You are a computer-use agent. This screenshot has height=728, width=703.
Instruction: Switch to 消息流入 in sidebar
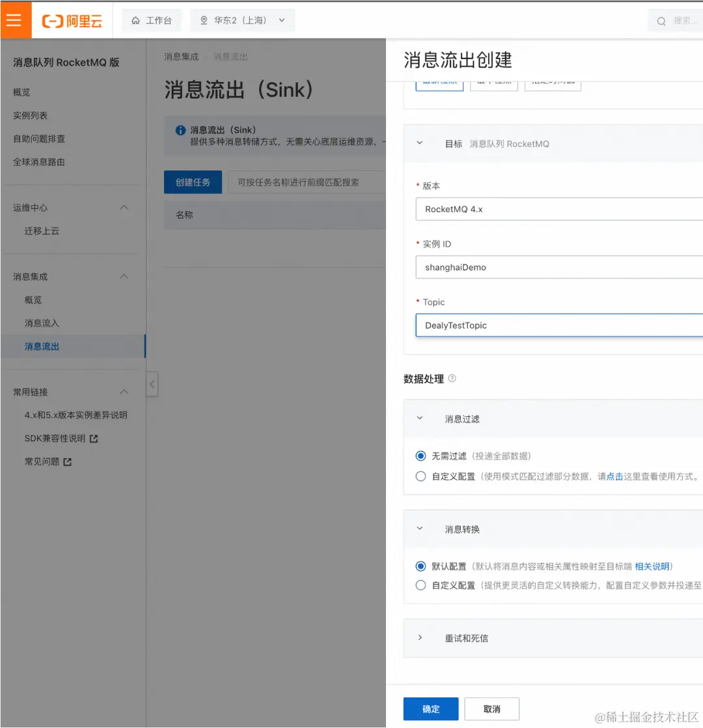42,323
